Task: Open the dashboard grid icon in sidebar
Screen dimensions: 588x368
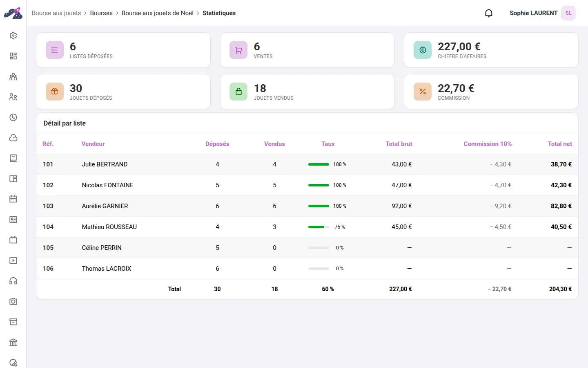Action: (x=13, y=56)
